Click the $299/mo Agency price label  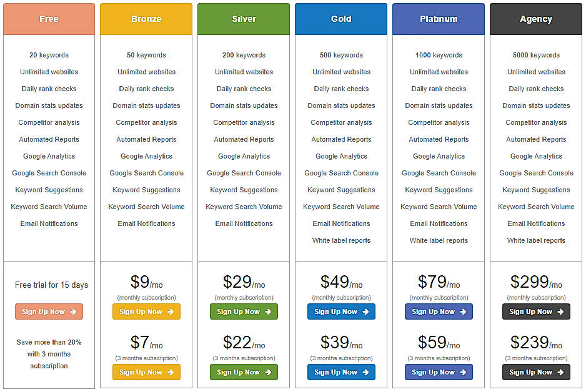point(536,282)
